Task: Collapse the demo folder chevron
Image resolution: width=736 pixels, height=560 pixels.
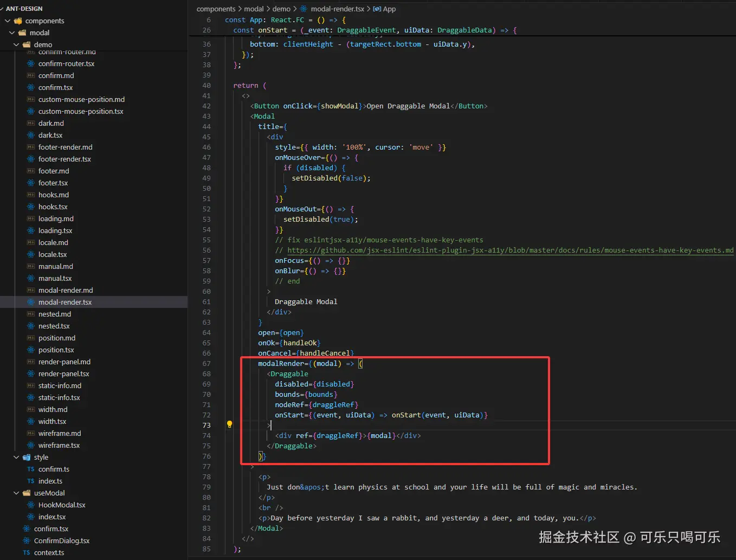Action: click(x=16, y=44)
